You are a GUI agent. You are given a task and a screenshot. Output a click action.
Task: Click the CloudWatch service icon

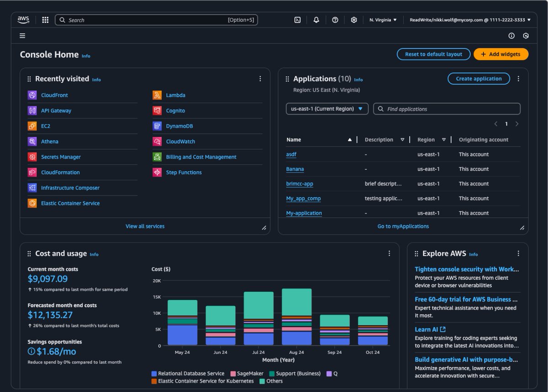tap(157, 142)
